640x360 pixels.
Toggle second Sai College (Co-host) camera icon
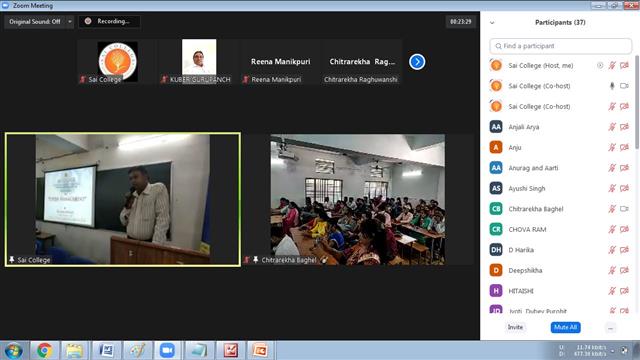click(x=624, y=107)
